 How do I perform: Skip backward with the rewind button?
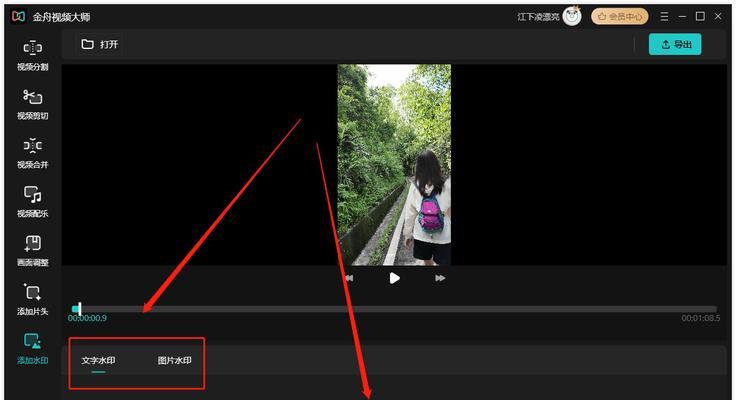pyautogui.click(x=349, y=278)
